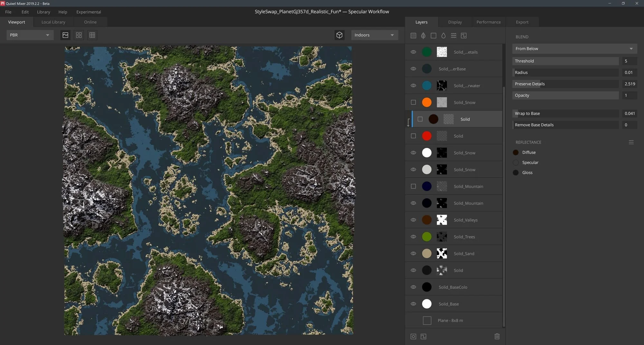Show the orange Solid_Snow layer
Screen dimensions: 644x345
pos(413,103)
